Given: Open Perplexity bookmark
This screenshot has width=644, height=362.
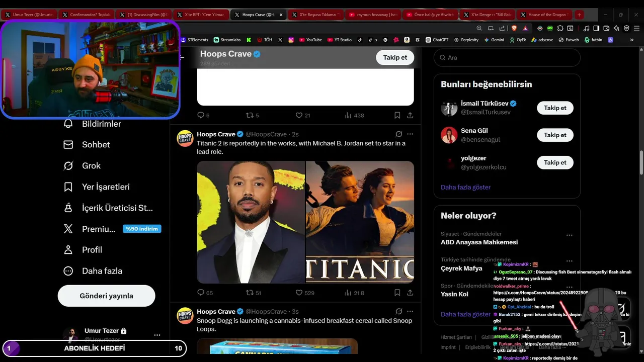Looking at the screenshot, I should 466,40.
